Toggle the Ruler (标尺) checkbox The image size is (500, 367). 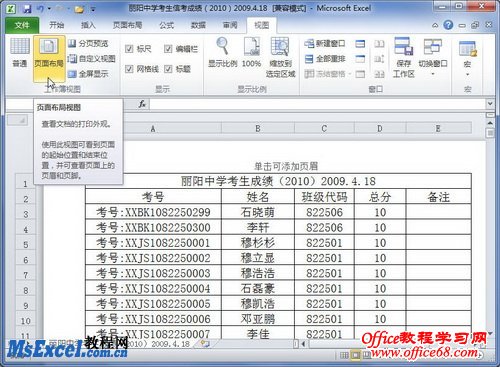click(x=129, y=49)
